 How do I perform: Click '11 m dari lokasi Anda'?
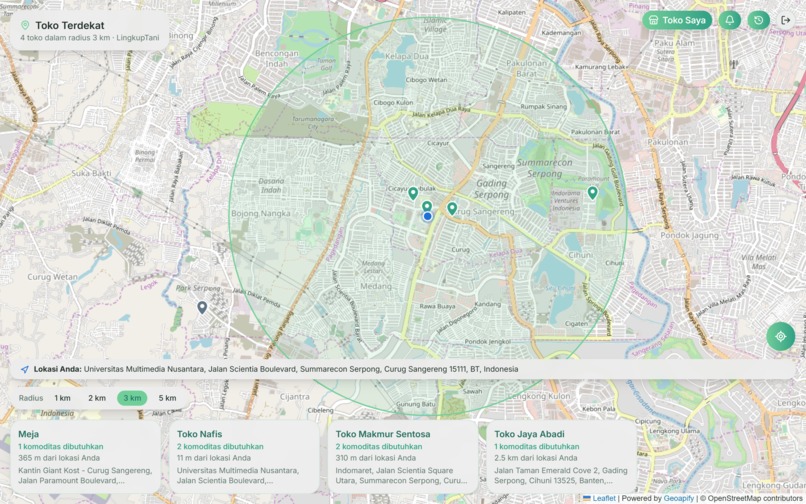[x=214, y=458]
